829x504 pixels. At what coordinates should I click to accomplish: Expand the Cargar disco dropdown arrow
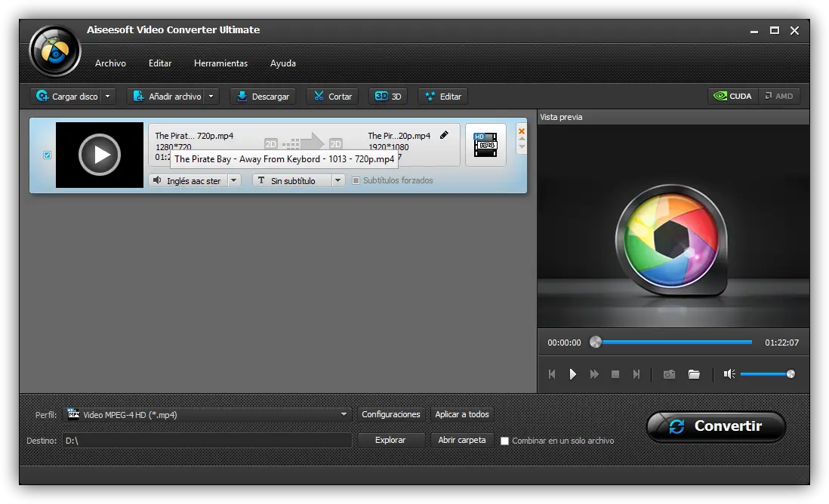tap(108, 96)
